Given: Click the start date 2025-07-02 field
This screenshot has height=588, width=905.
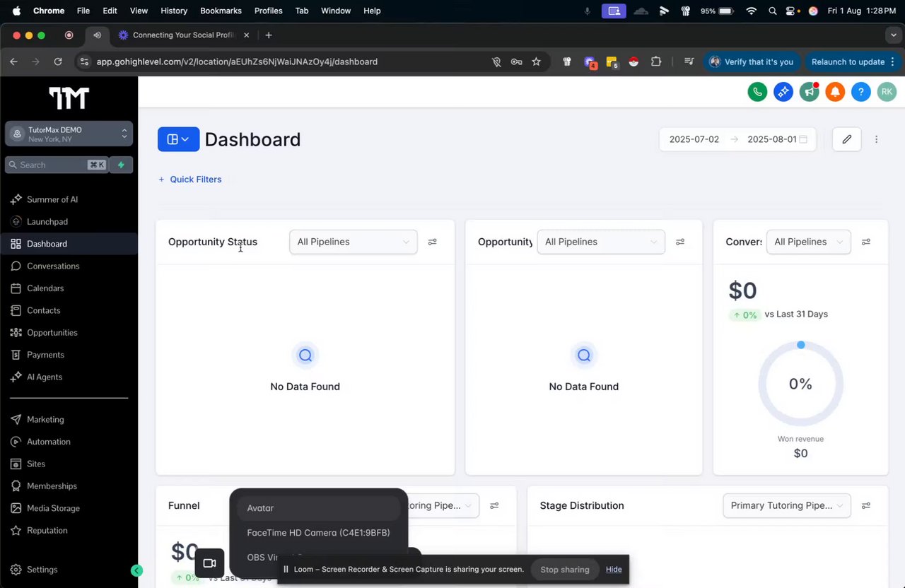Looking at the screenshot, I should click(x=694, y=139).
